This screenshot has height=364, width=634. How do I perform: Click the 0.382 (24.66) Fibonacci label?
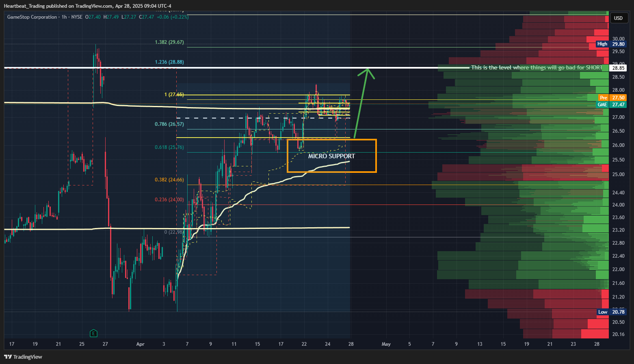(x=169, y=180)
